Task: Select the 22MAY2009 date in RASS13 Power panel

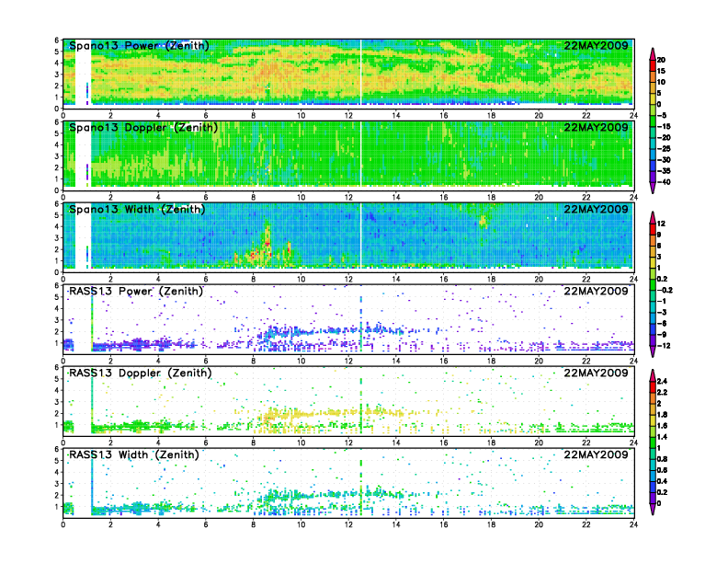Action: 596,292
